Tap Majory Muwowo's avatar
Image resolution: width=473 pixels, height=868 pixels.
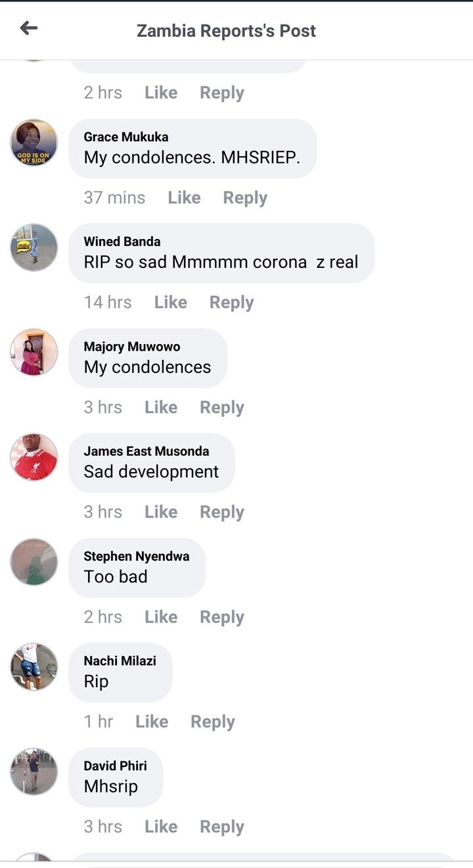(34, 353)
